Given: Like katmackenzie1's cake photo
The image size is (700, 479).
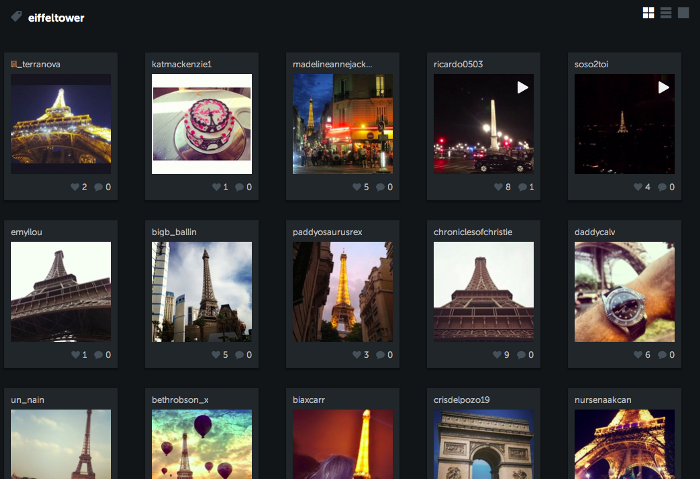Looking at the screenshot, I should point(216,187).
